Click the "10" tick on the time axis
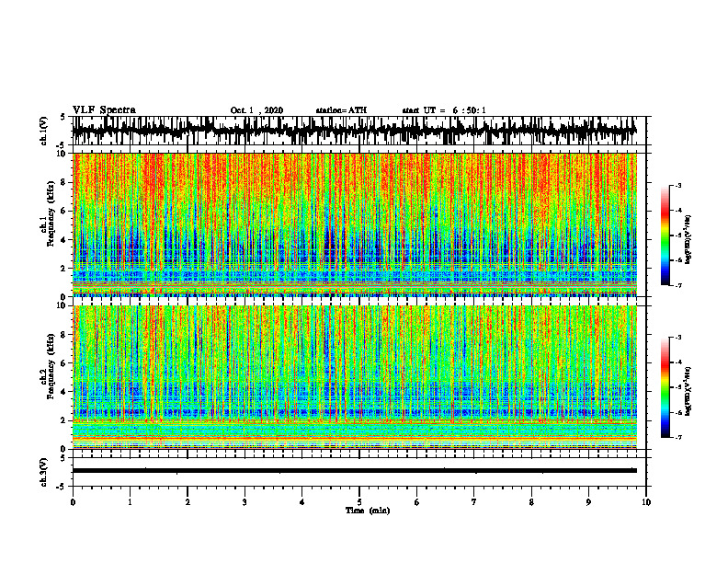The height and width of the screenshot is (563, 728). tap(646, 502)
